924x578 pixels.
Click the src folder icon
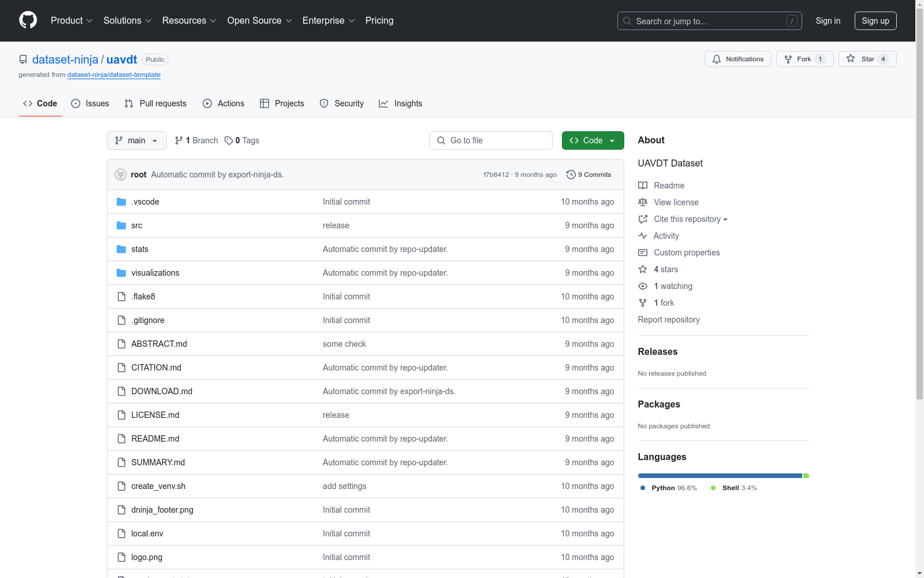[x=121, y=225]
